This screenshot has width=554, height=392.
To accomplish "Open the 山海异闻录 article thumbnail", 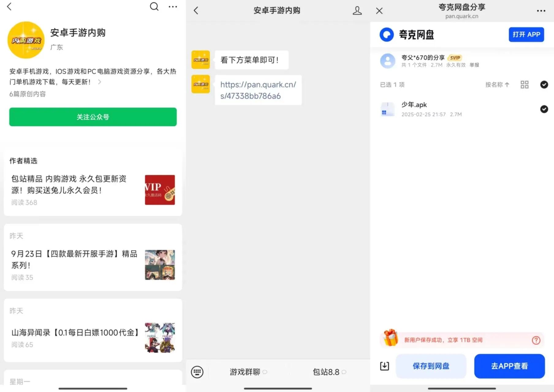I will pyautogui.click(x=160, y=337).
